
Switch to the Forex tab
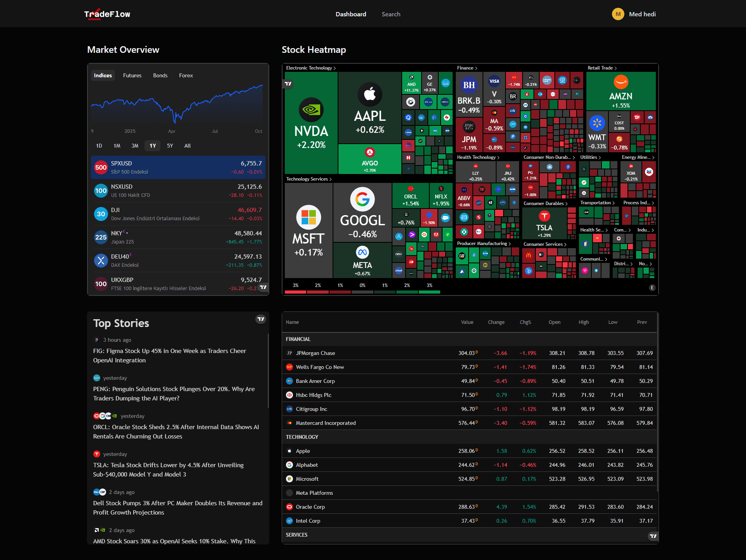186,75
